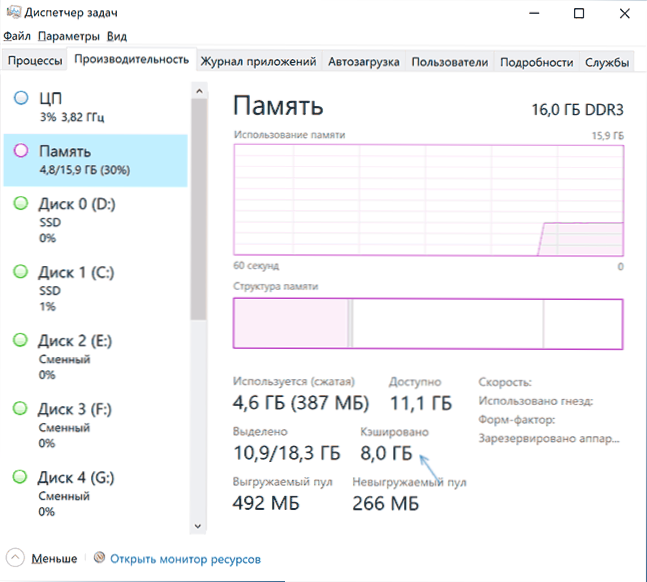Switch to the Журнал приложений tab
The width and height of the screenshot is (647, 582).
point(259,62)
